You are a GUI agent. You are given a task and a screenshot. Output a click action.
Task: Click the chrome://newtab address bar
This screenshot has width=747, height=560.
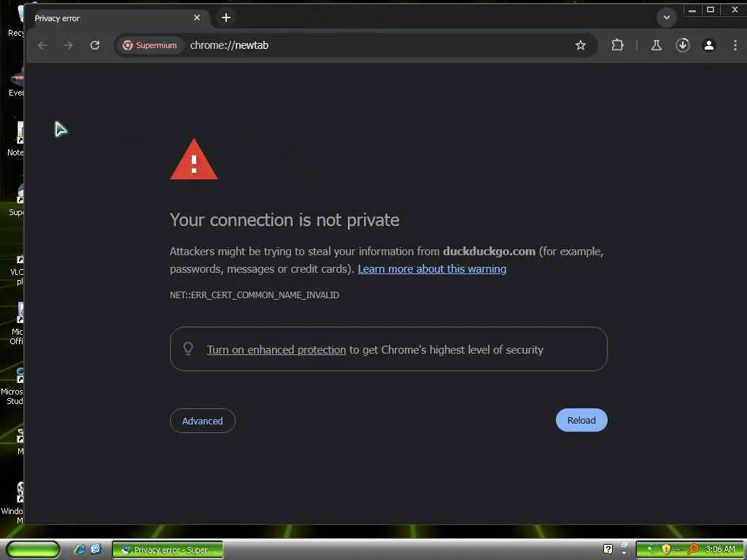(376, 45)
